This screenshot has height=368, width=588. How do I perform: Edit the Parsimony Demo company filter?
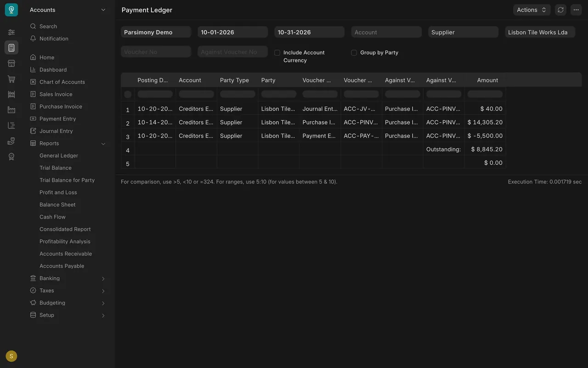click(156, 32)
